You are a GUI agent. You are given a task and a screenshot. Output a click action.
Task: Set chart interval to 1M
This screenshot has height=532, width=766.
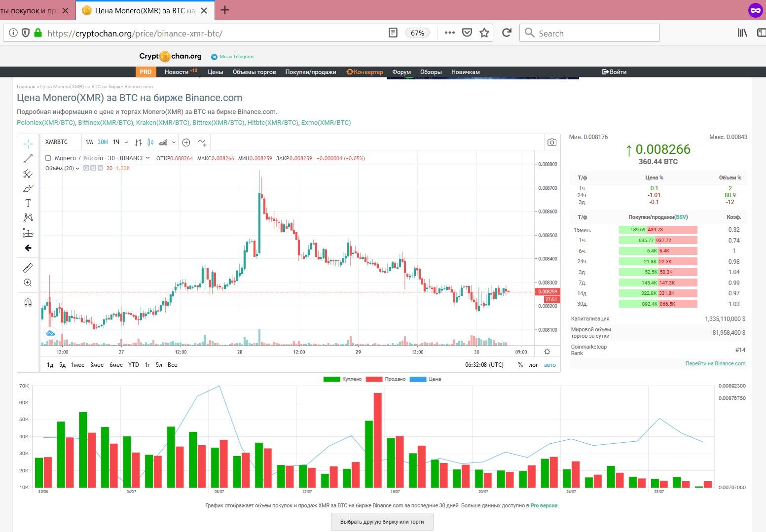coord(89,142)
